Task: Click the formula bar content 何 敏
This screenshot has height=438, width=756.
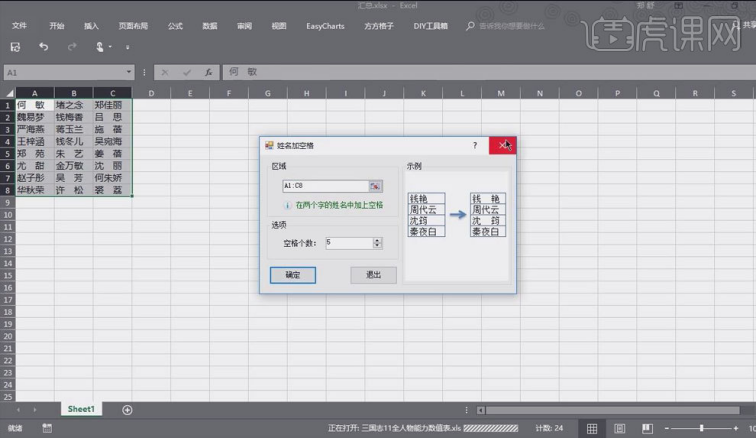Action: pos(243,72)
